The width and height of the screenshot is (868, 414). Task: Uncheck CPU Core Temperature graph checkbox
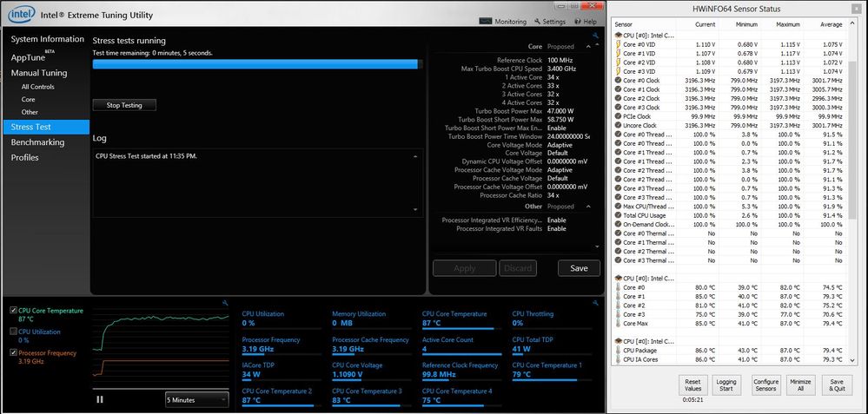tap(14, 311)
